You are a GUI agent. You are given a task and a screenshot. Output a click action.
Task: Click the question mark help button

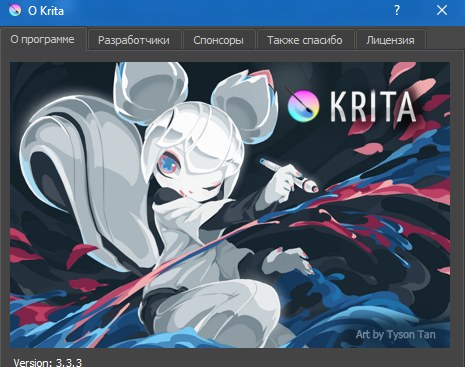(x=397, y=11)
